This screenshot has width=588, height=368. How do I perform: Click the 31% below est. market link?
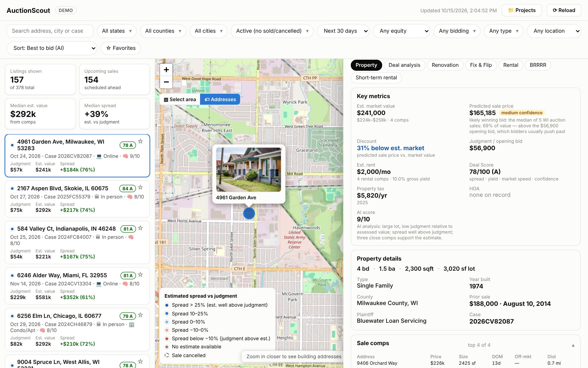(390, 148)
